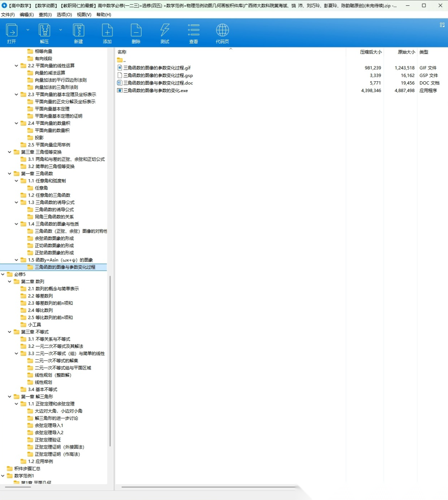Viewport: 448px width, 500px height.
Task: Collapse the 第二章 数列 folder node
Action: 10,282
